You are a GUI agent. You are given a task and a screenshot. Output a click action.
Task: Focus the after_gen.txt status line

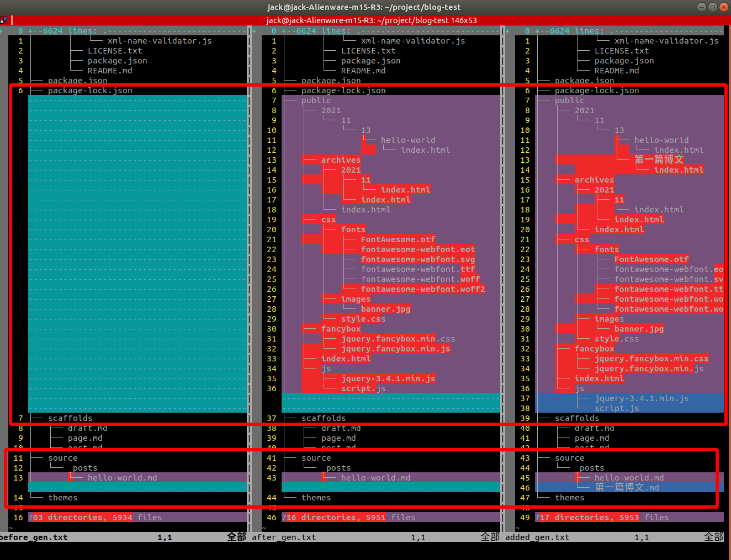pos(377,537)
